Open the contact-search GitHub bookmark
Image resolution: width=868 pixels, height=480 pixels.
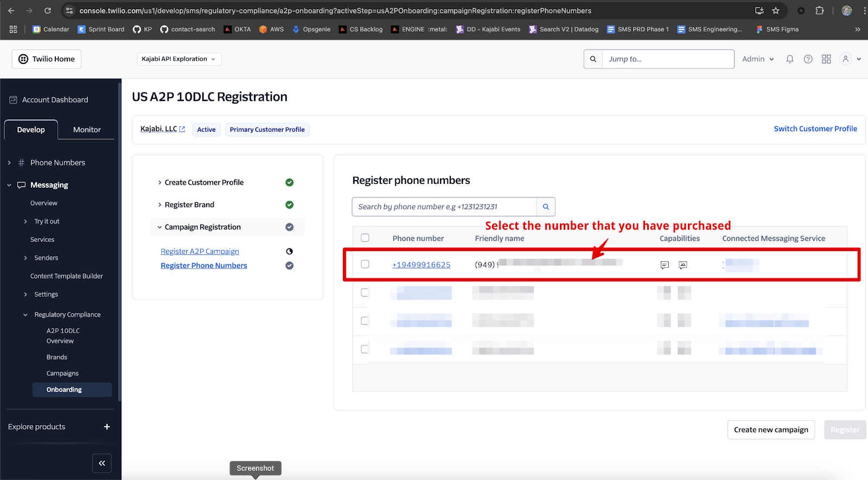188,29
